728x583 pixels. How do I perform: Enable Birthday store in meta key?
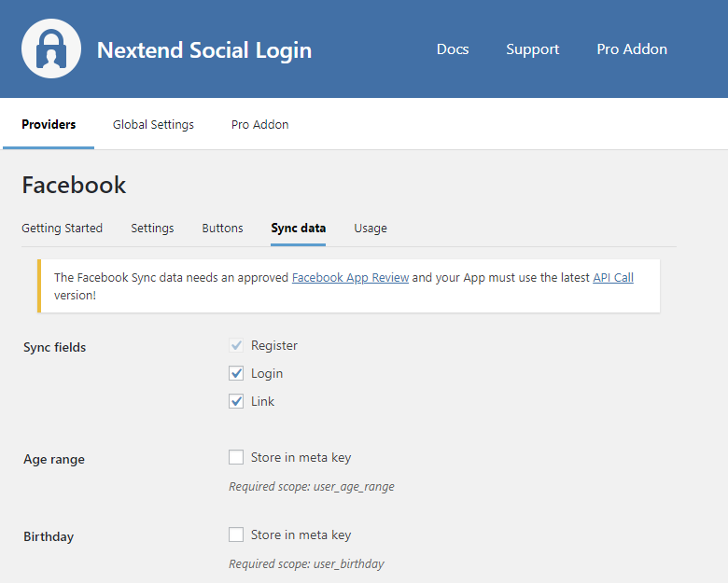pyautogui.click(x=236, y=534)
